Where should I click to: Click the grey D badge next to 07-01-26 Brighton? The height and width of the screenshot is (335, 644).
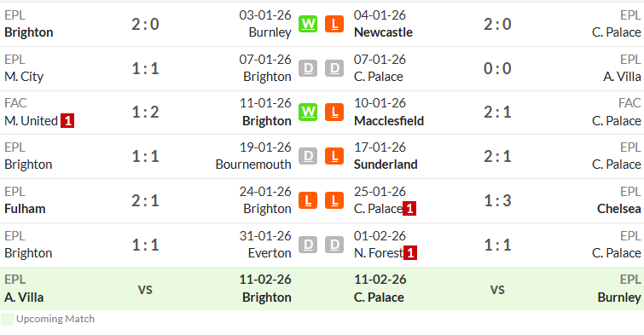308,68
